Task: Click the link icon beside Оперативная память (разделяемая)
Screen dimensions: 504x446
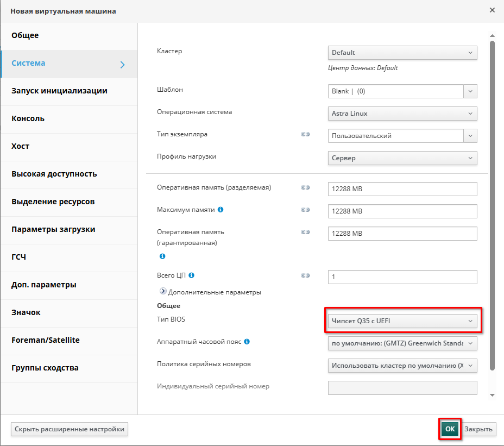Action: 305,188
